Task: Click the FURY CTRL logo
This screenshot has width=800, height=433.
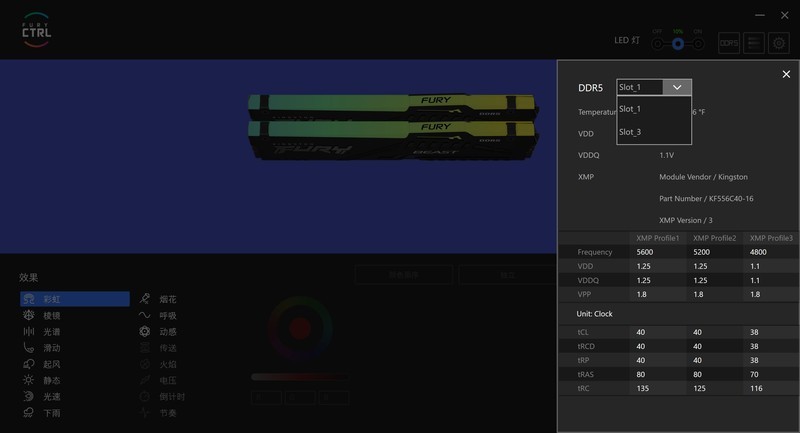Action: coord(36,30)
